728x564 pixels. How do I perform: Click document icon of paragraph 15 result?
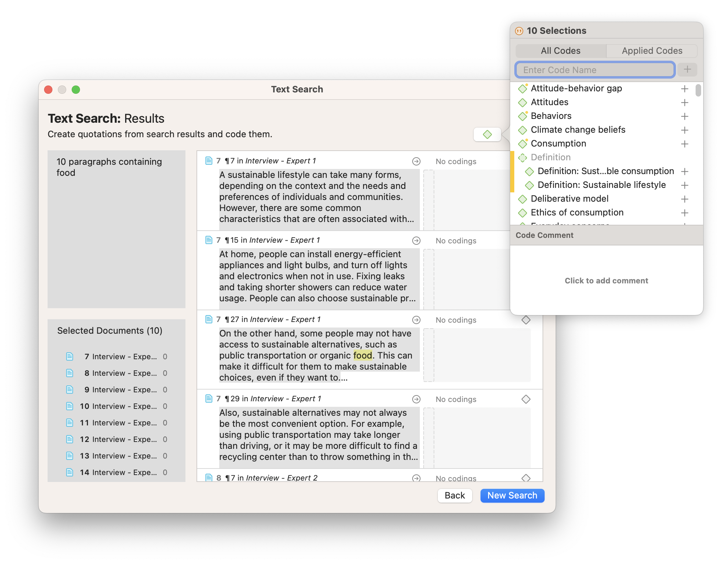(x=209, y=240)
